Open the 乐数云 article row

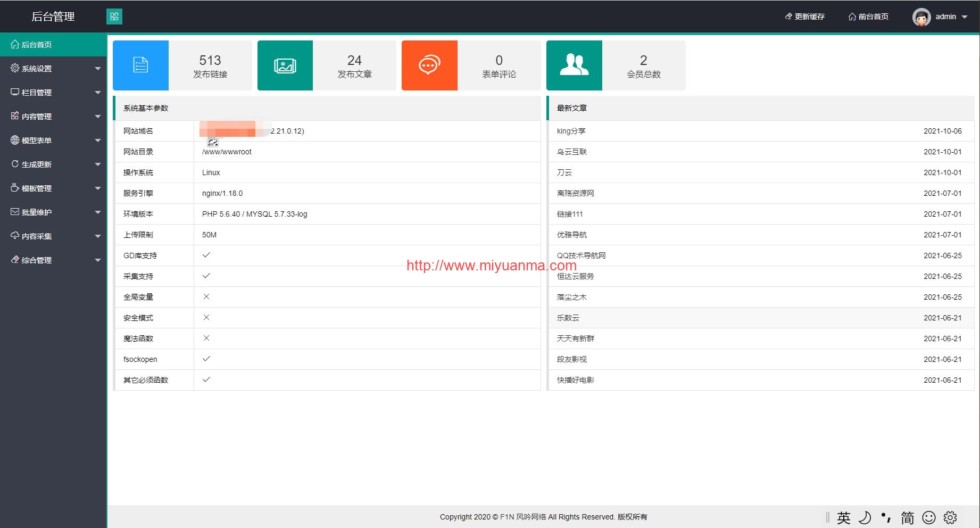click(x=761, y=318)
